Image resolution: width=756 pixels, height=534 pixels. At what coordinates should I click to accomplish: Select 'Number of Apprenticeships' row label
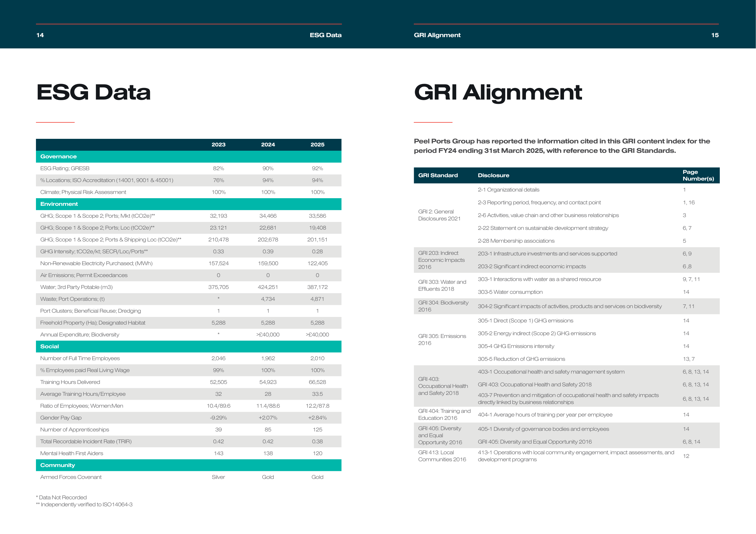75,430
